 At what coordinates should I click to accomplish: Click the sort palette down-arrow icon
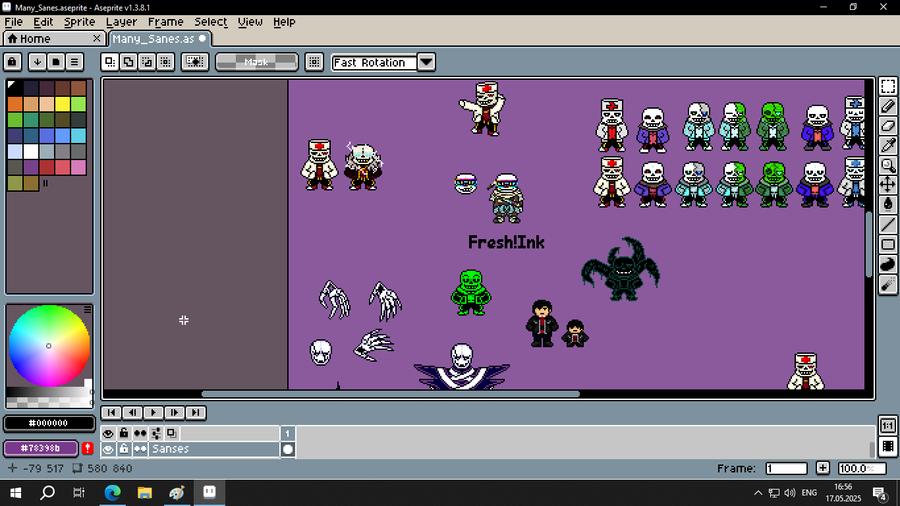(37, 62)
